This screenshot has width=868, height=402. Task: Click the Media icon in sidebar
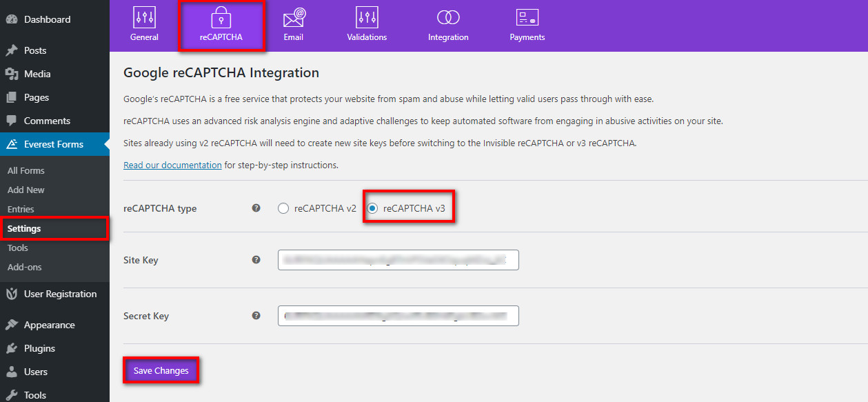click(12, 74)
